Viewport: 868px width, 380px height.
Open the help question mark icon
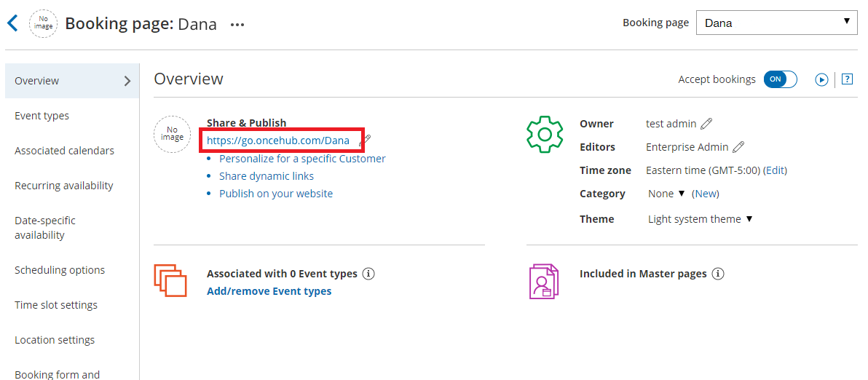coord(847,79)
